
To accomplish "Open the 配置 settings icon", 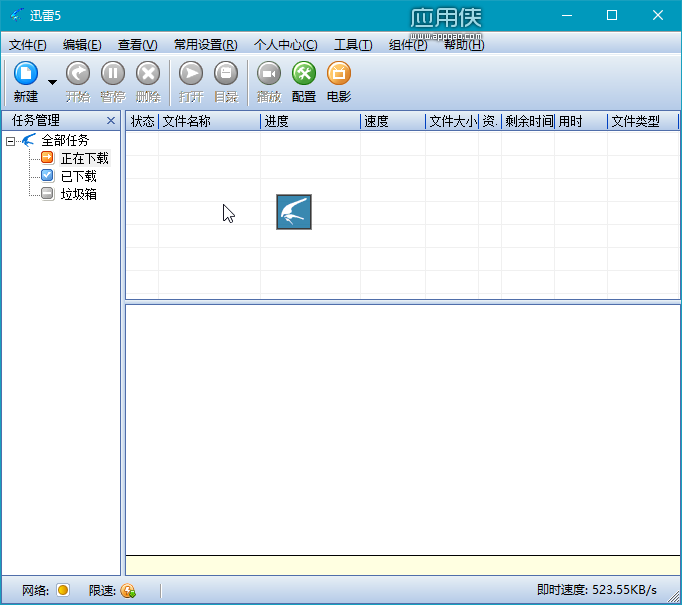I will coord(304,73).
